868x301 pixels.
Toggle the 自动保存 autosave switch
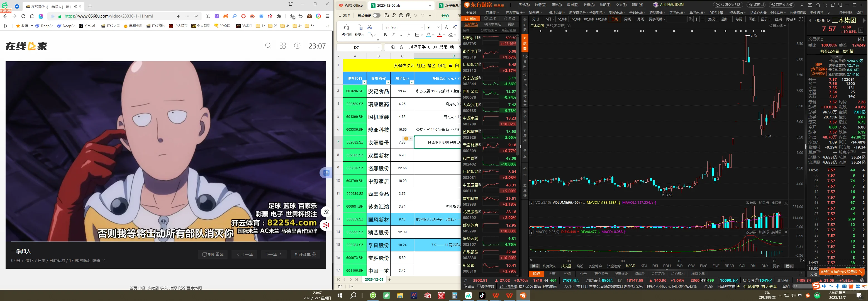[x=376, y=16]
